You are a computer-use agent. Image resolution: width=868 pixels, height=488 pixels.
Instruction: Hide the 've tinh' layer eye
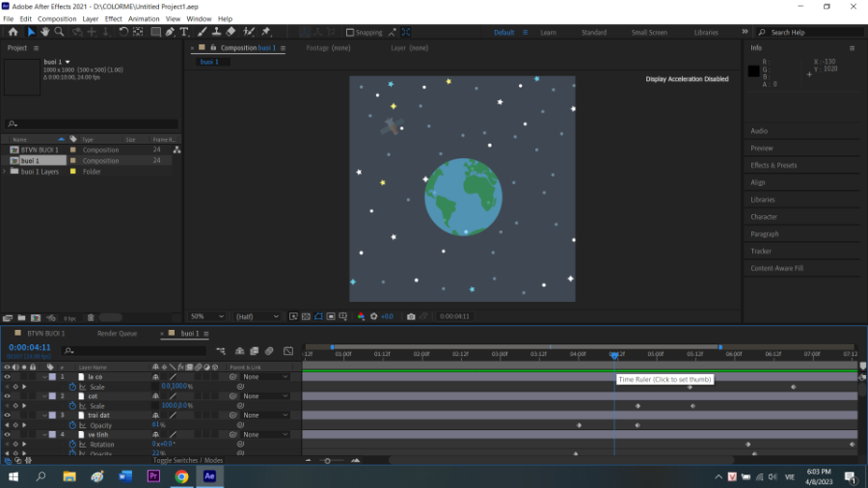point(7,434)
